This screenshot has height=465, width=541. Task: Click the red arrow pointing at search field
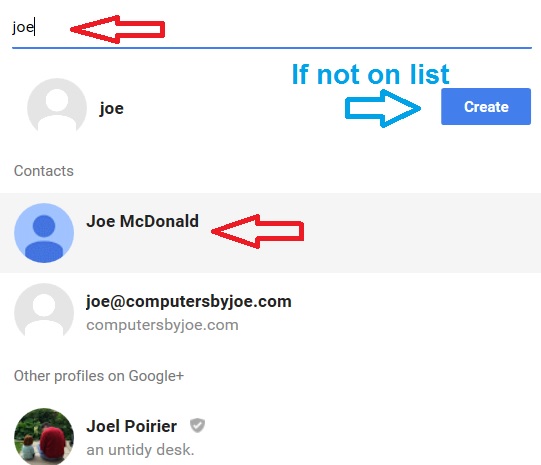117,29
